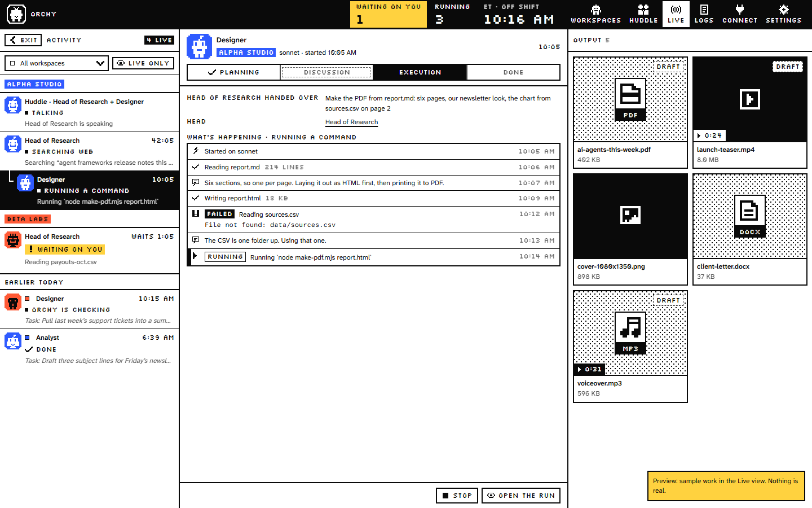Image resolution: width=812 pixels, height=508 pixels.
Task: Click the PDF file icon
Action: [630, 99]
